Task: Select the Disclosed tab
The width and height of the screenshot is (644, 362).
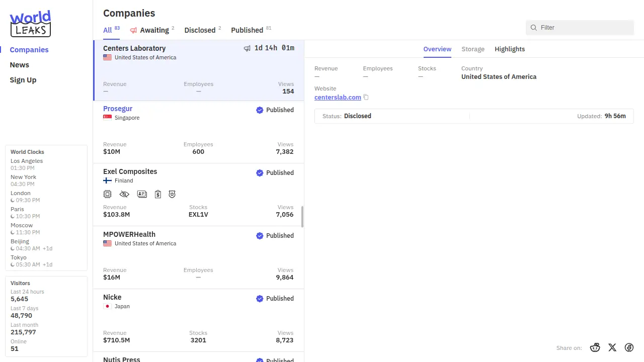Action: click(200, 30)
